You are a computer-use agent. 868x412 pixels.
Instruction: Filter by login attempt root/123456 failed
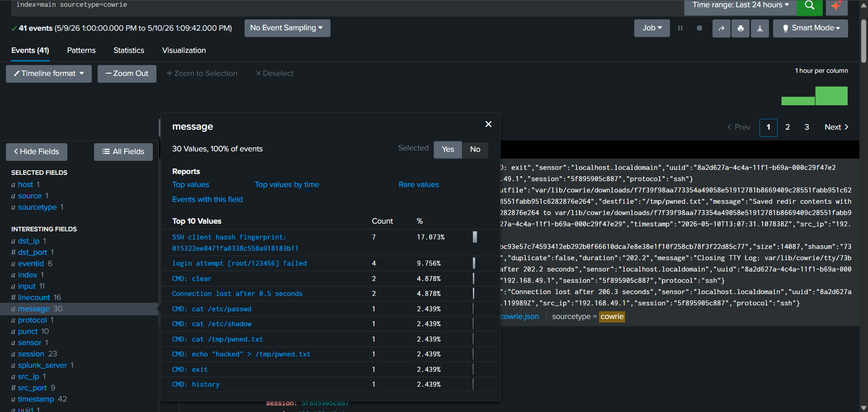240,263
